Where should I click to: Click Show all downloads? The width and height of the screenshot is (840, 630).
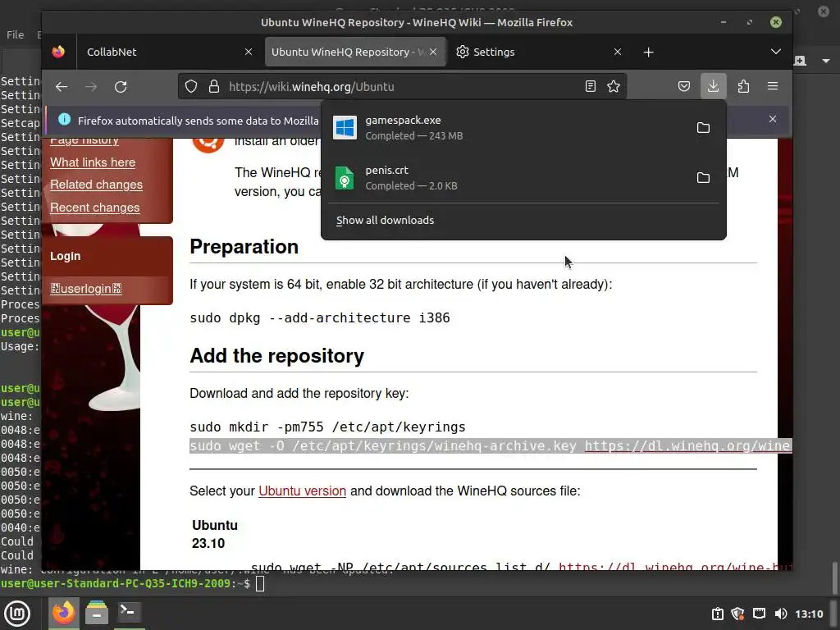coord(386,220)
